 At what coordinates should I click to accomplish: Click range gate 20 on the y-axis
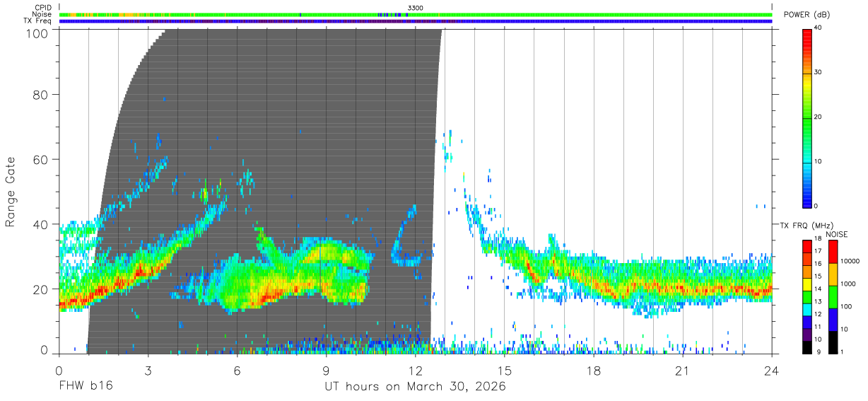click(40, 289)
